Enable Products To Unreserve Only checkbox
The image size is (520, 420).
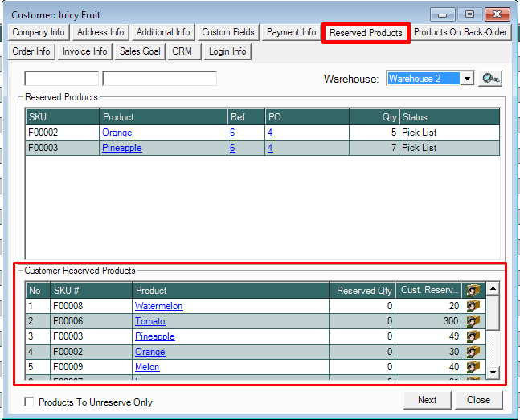pos(30,402)
